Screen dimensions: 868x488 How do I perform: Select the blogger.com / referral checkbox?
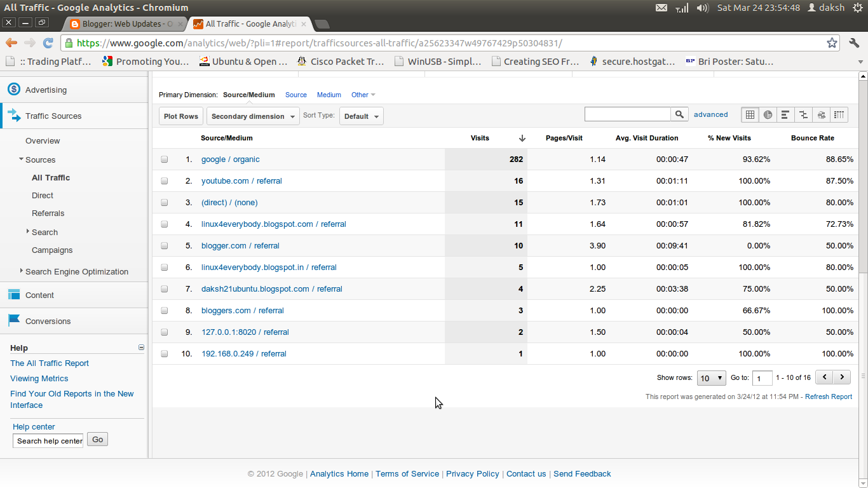pos(164,245)
